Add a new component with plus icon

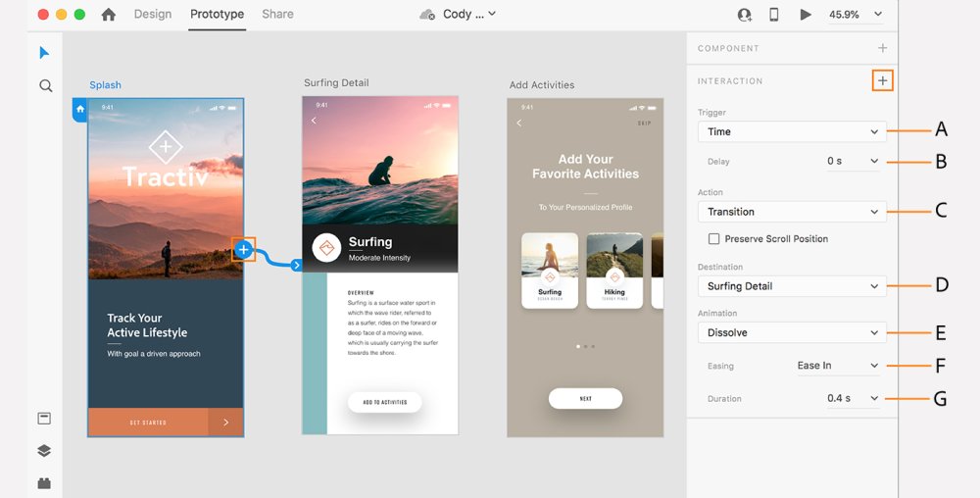(x=883, y=48)
